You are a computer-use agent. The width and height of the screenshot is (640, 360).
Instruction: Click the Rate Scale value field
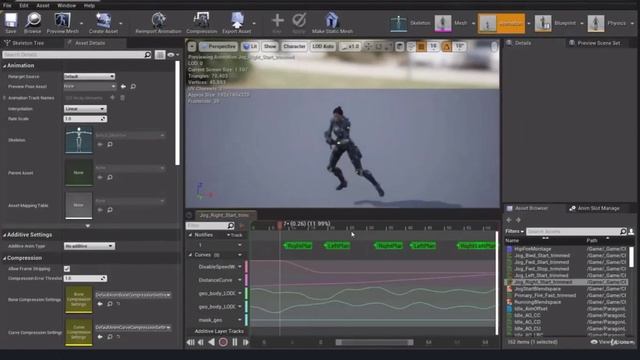pos(85,119)
